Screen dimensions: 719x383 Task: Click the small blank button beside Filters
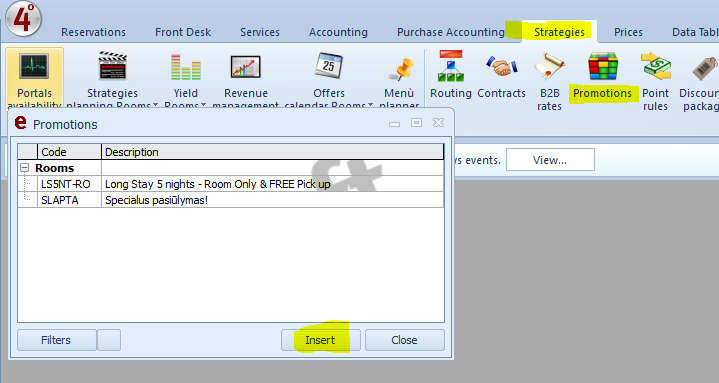pyautogui.click(x=109, y=340)
